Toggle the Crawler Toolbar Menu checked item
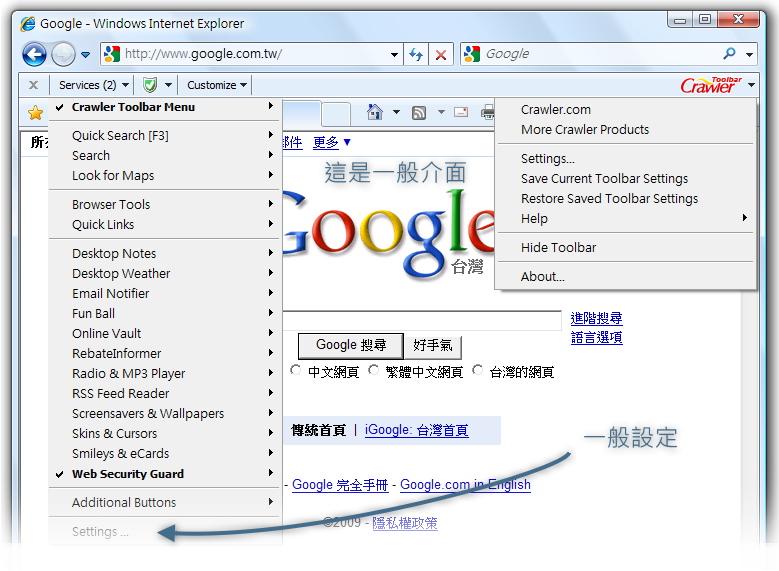Screen dimensions: 779x571 165,107
